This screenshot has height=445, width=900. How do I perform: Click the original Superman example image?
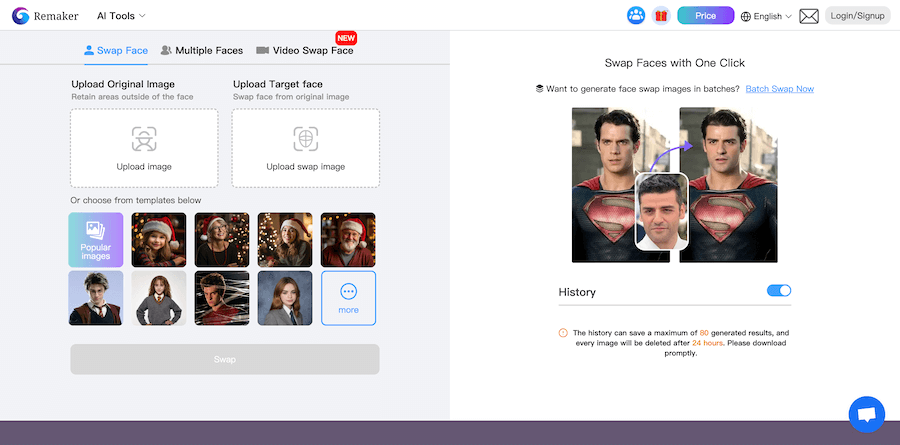pos(620,185)
